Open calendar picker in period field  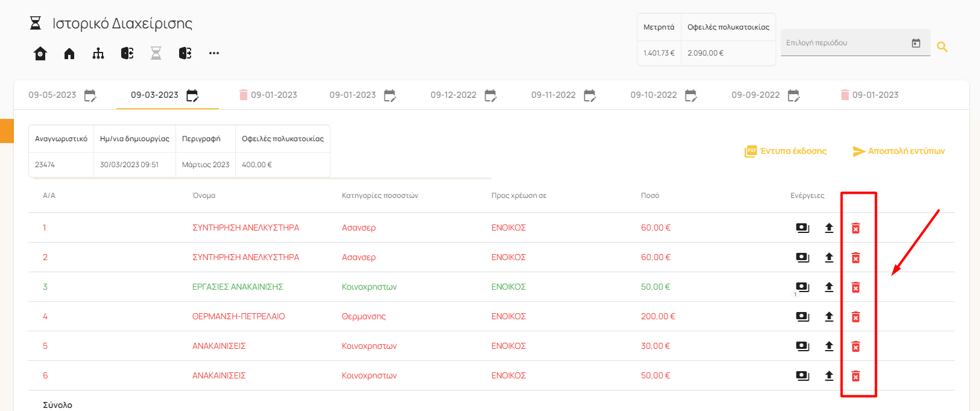(916, 43)
